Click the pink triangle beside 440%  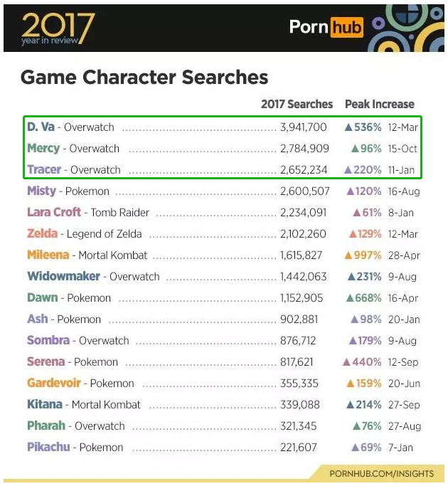click(x=346, y=361)
